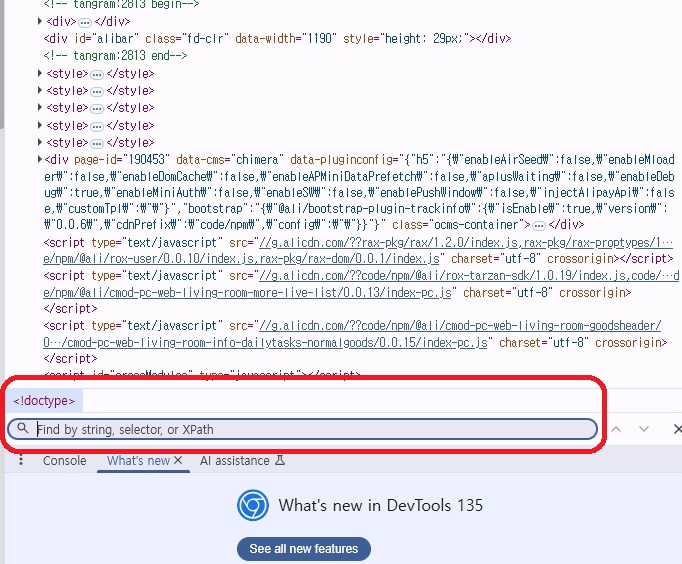Click the search magnifier icon
682x564 pixels.
[23, 428]
